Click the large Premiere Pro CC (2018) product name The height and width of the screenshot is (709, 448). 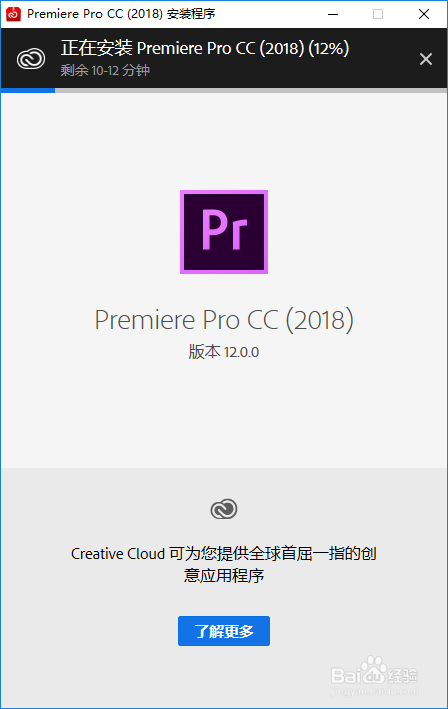point(224,320)
